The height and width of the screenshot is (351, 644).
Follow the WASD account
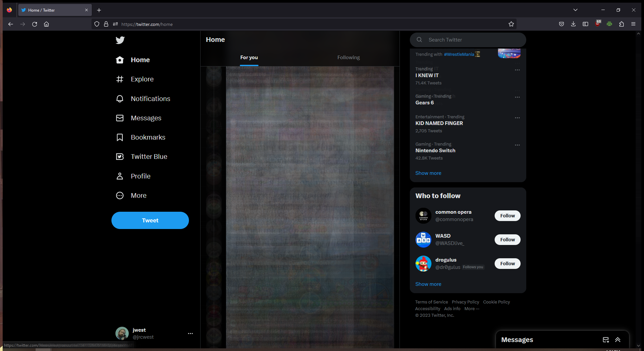[507, 240]
